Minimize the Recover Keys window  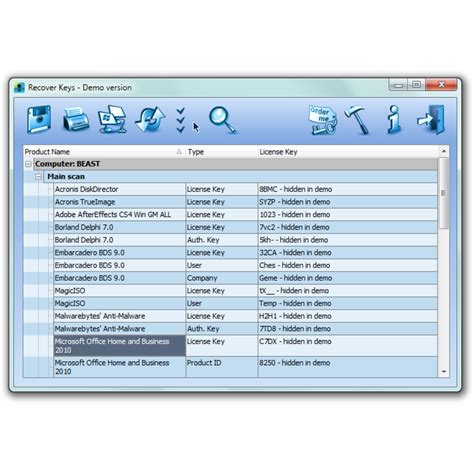coord(398,85)
